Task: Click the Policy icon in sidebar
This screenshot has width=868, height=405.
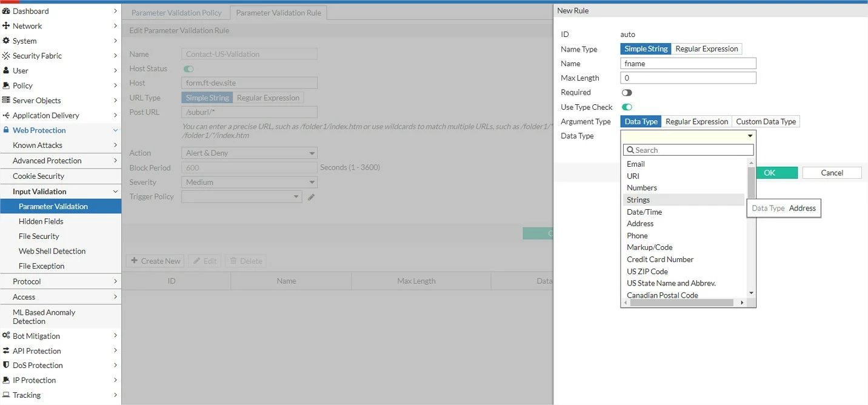Action: pos(6,85)
